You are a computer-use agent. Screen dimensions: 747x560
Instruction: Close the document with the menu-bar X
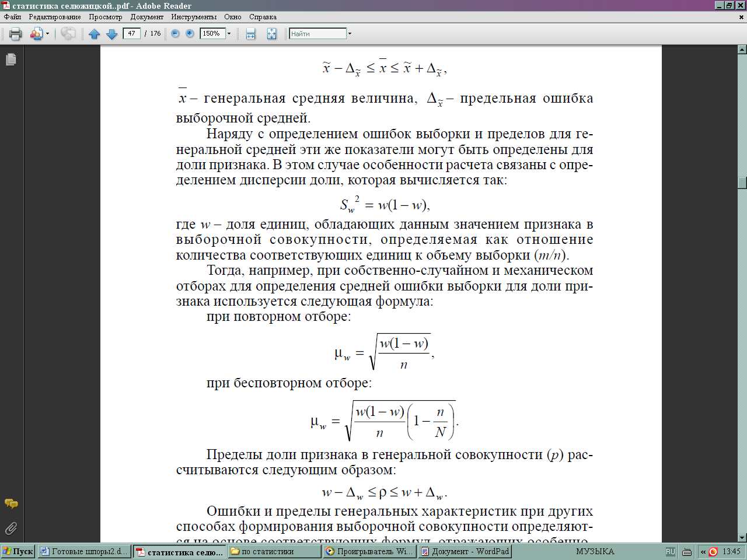click(742, 17)
